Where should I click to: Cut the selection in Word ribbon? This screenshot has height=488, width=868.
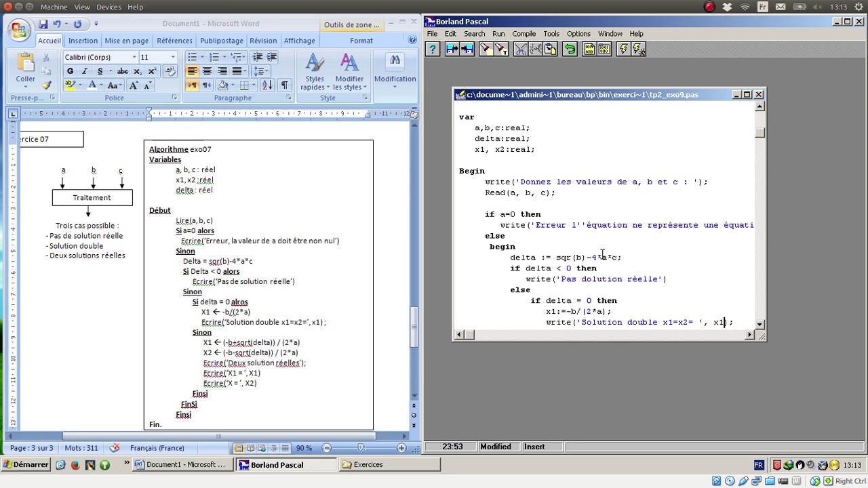point(46,59)
